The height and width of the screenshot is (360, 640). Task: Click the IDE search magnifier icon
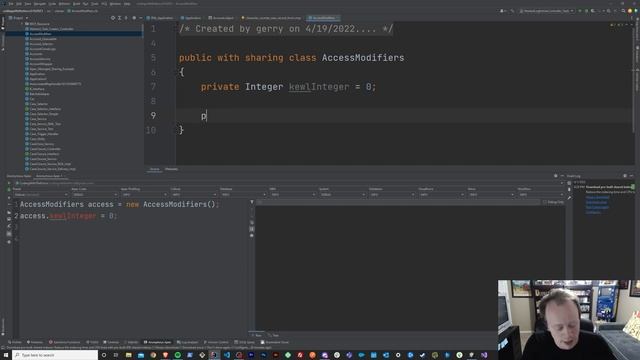pos(623,11)
